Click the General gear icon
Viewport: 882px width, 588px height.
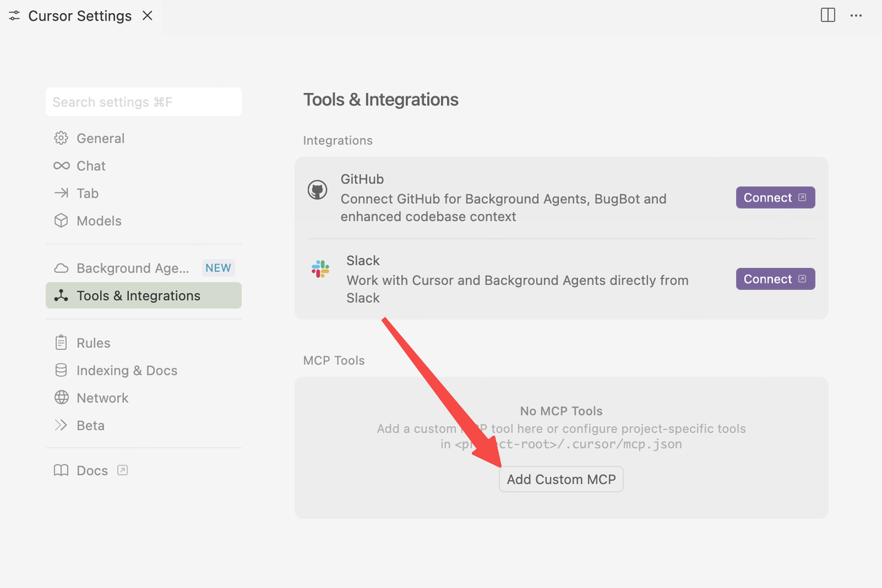61,138
